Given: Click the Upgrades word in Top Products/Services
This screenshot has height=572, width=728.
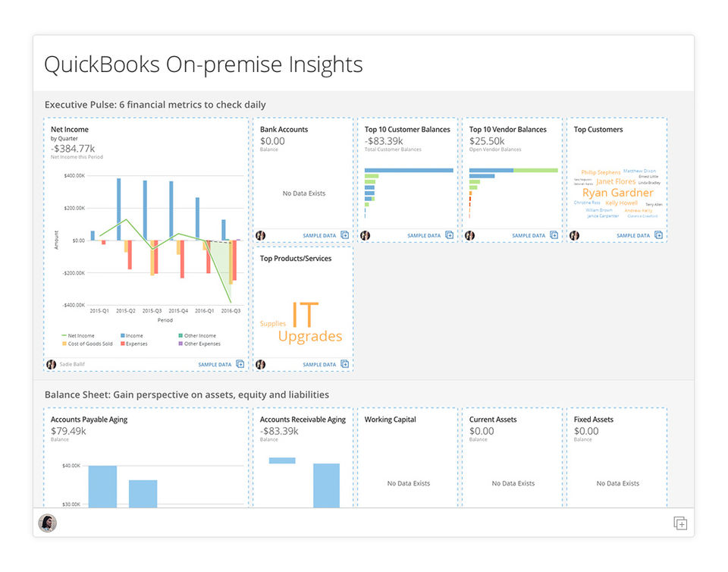Looking at the screenshot, I should [x=309, y=337].
